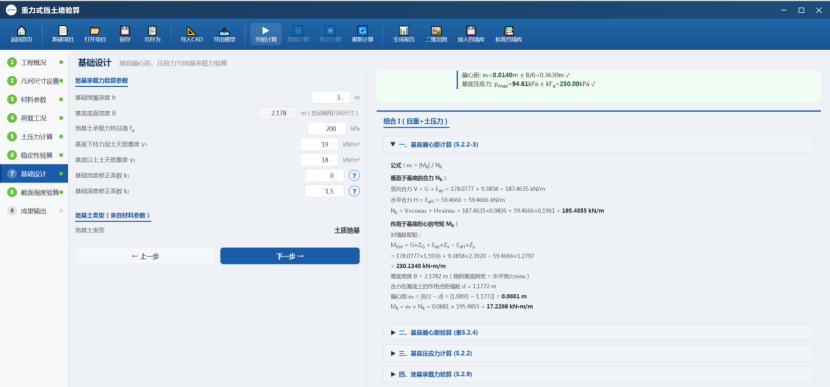
Task: Go to step 9 成果输出
Action: [x=34, y=211]
